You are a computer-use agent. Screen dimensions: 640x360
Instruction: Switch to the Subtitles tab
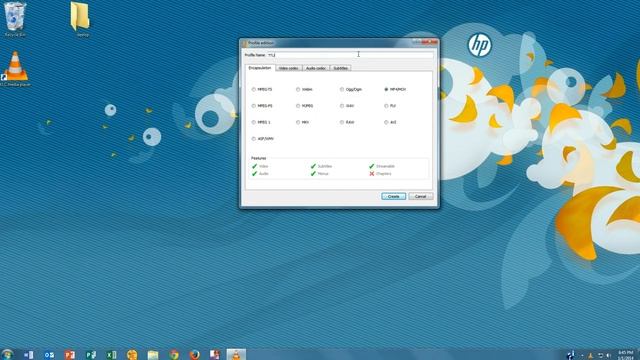pos(340,68)
